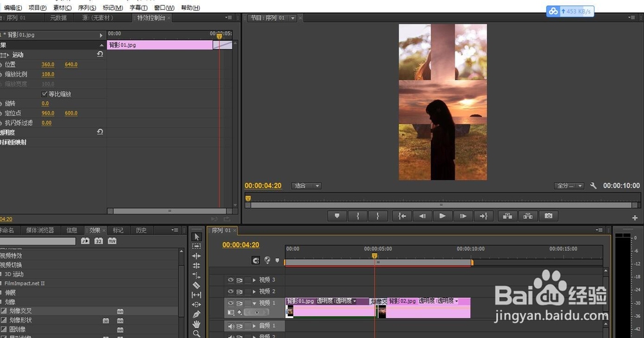Click Go to Out point button
This screenshot has height=338, width=644.
click(483, 216)
